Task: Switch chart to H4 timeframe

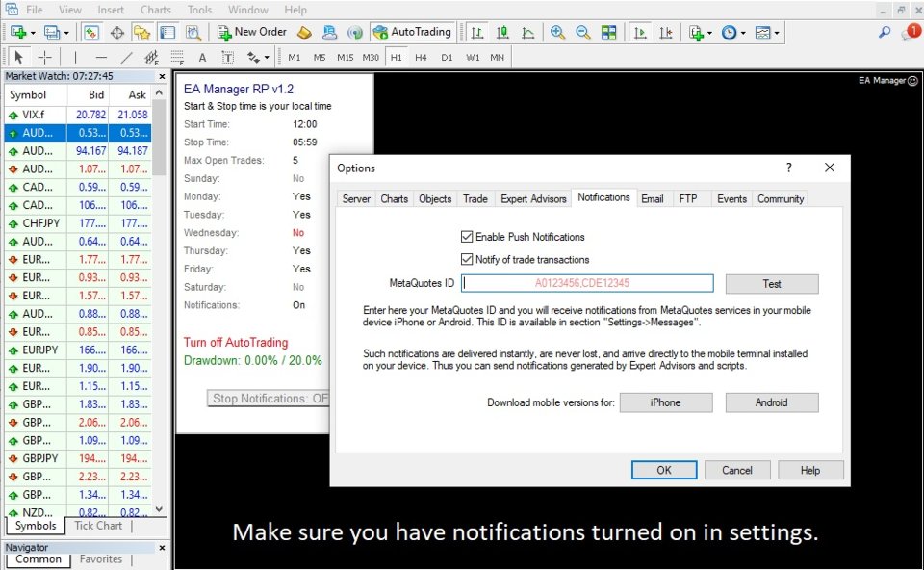Action: tap(421, 57)
